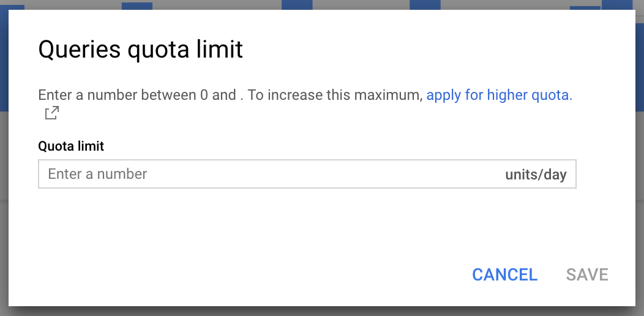Click the external link icon below the description
Image resolution: width=644 pixels, height=316 pixels.
[x=52, y=113]
